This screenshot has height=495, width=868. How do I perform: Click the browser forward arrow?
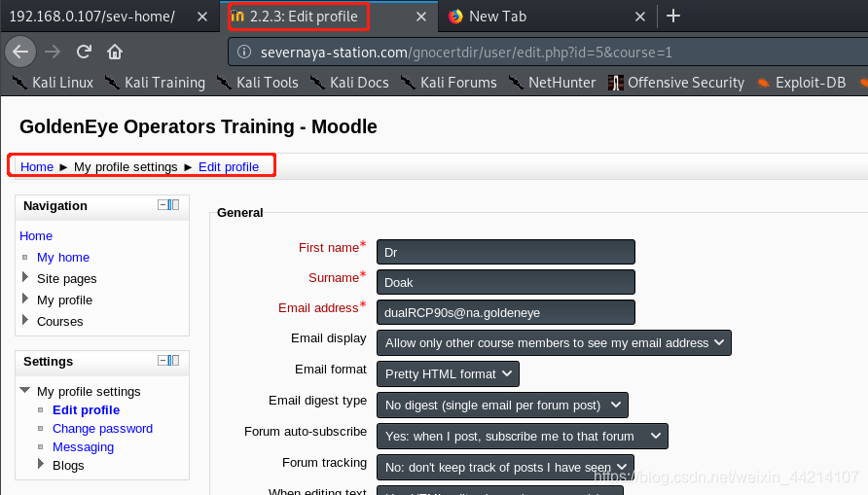coord(53,52)
